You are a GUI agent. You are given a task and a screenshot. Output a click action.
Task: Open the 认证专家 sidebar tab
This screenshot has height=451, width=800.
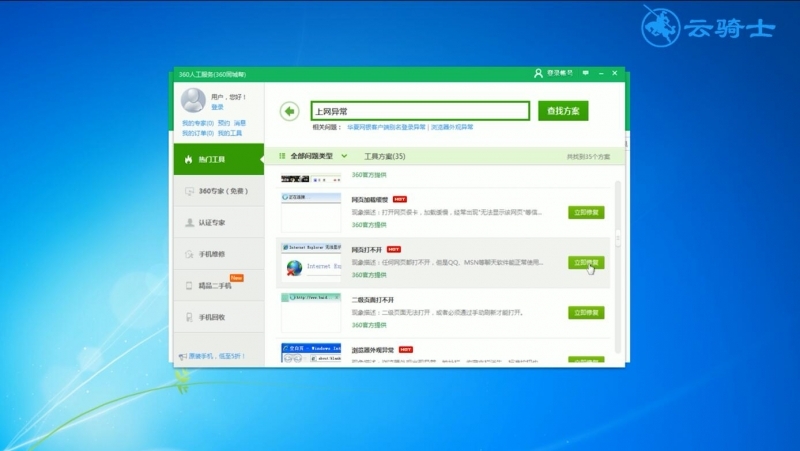(219, 222)
